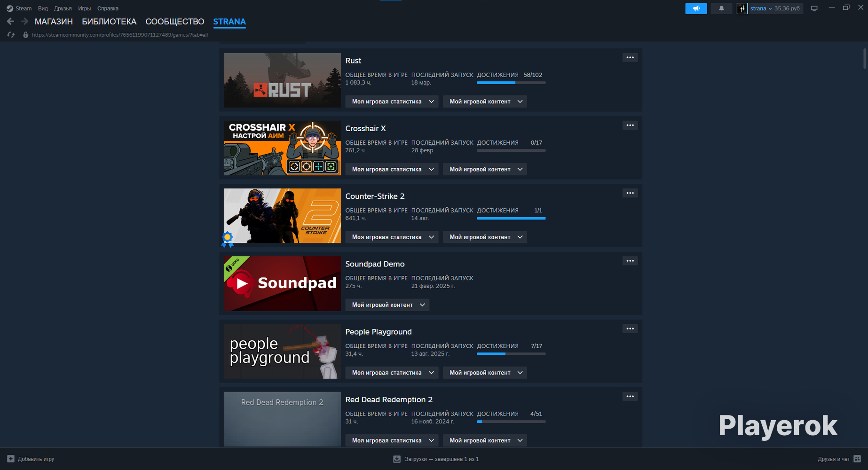This screenshot has height=470, width=868.
Task: Click Rust achievements progress bar
Action: 511,83
